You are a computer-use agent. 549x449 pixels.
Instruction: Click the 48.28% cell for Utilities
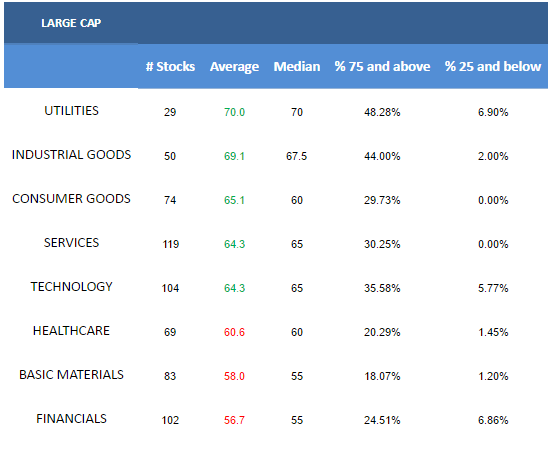click(x=382, y=112)
